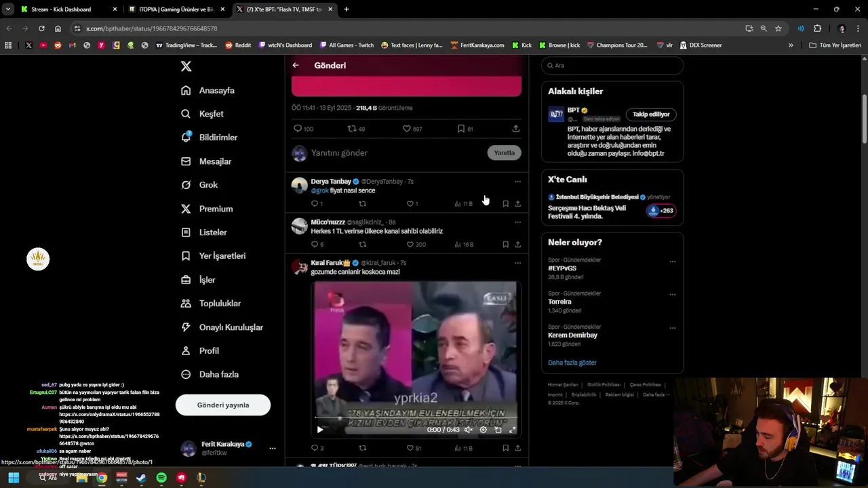This screenshot has height=488, width=868.
Task: Unmute the video sound
Action: tap(468, 430)
